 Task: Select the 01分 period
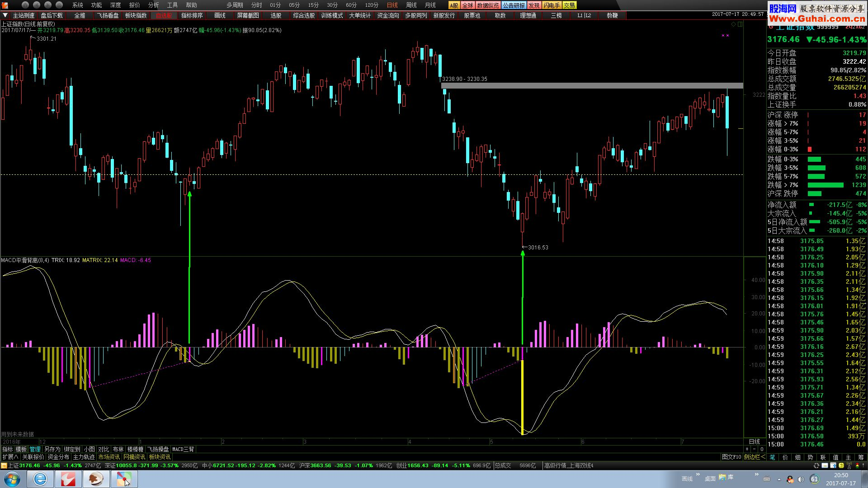click(x=275, y=5)
